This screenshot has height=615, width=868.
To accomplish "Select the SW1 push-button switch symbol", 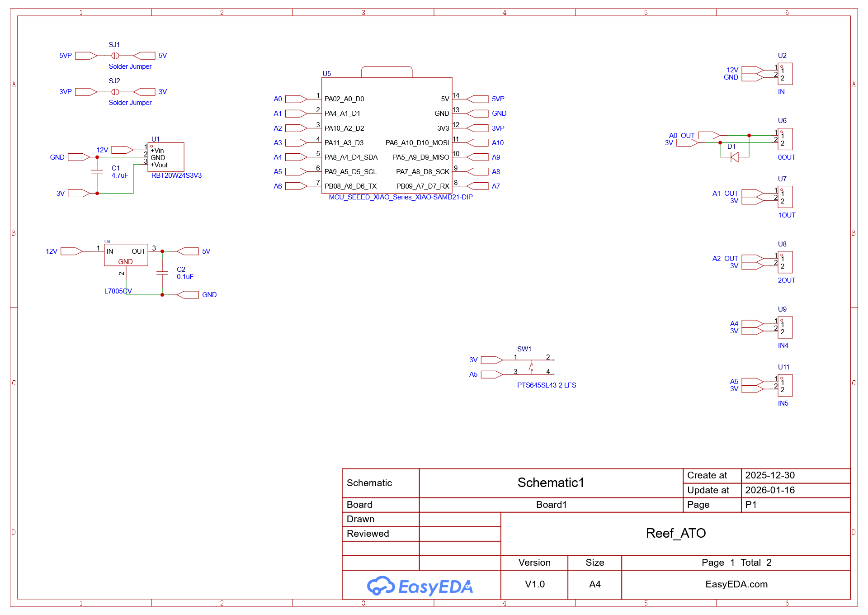I will pos(532,367).
